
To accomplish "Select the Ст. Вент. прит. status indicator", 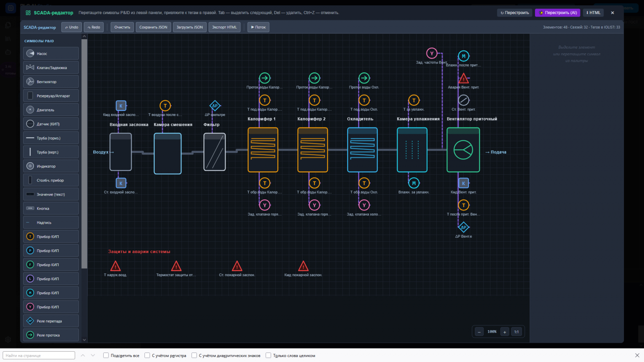I will click(464, 100).
